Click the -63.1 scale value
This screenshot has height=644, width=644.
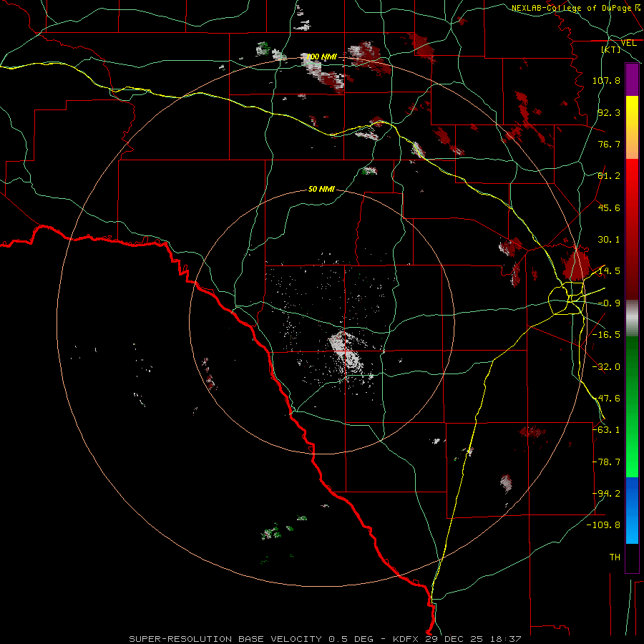pyautogui.click(x=606, y=430)
